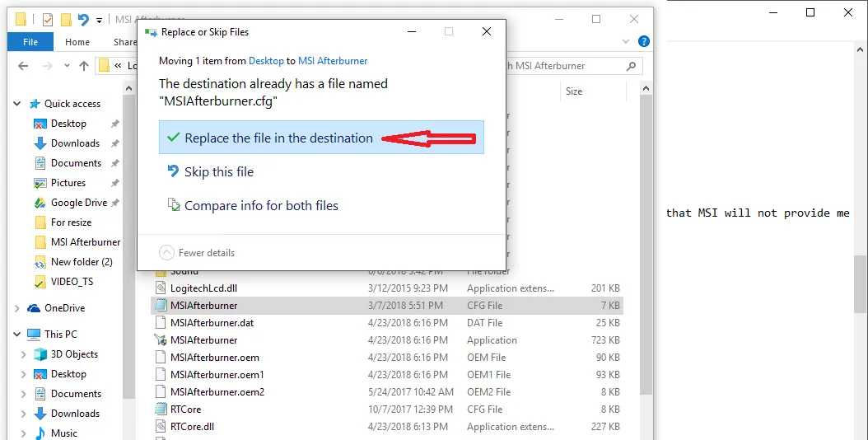Collapse This PC tree node
The width and height of the screenshot is (868, 440).
pyautogui.click(x=17, y=335)
